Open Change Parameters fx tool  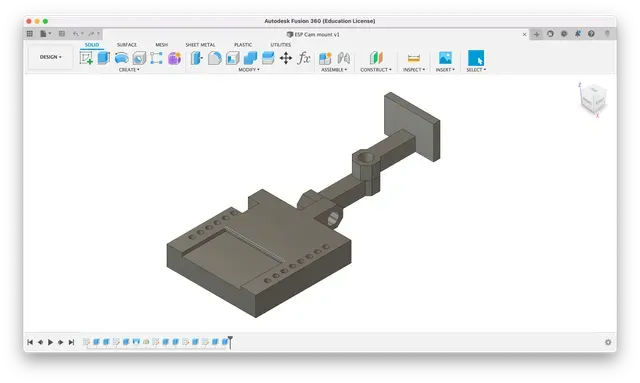click(x=304, y=58)
